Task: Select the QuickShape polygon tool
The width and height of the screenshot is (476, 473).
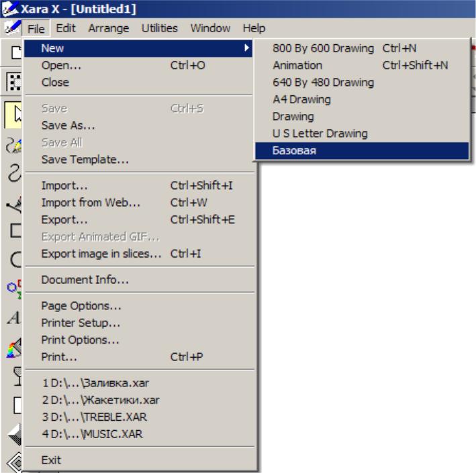Action: click(13, 288)
